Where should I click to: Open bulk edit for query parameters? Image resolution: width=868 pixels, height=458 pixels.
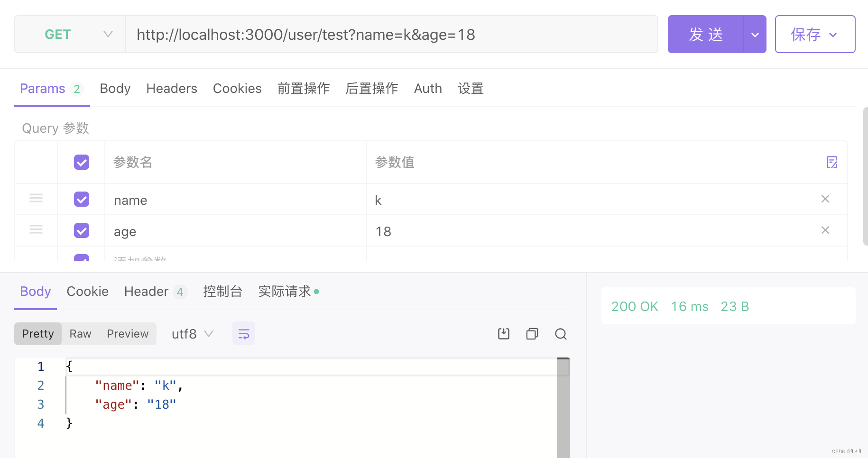point(832,162)
